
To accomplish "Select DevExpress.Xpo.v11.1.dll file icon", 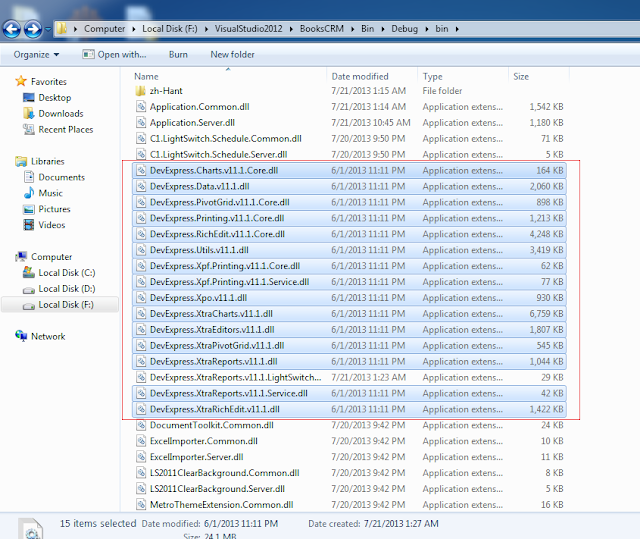I will (141, 297).
